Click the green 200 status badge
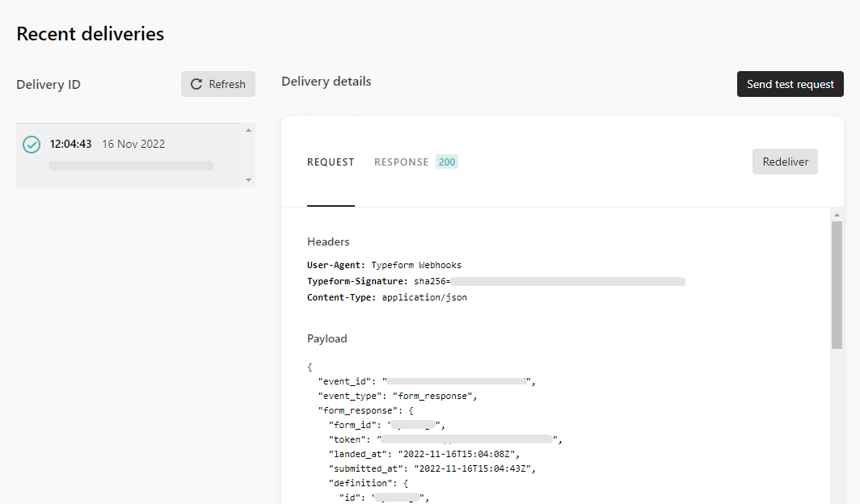The image size is (860, 504). (x=446, y=162)
